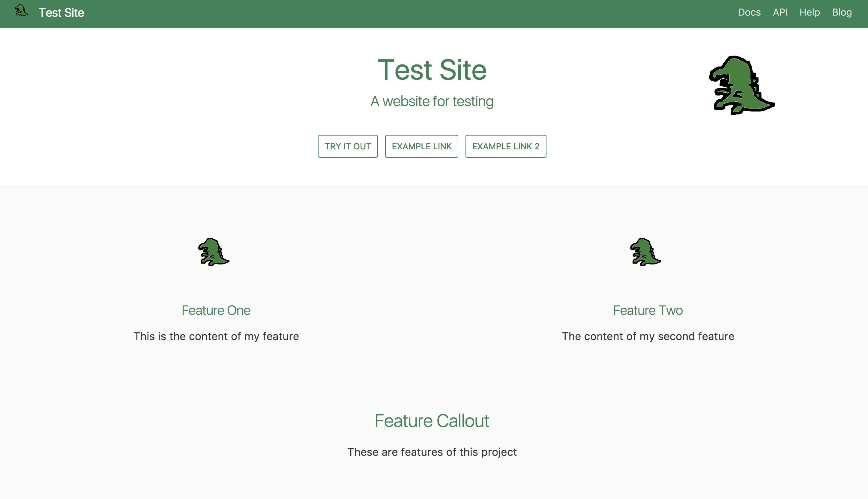
Task: Click the small dinosaur logo in navbar
Action: pos(21,11)
